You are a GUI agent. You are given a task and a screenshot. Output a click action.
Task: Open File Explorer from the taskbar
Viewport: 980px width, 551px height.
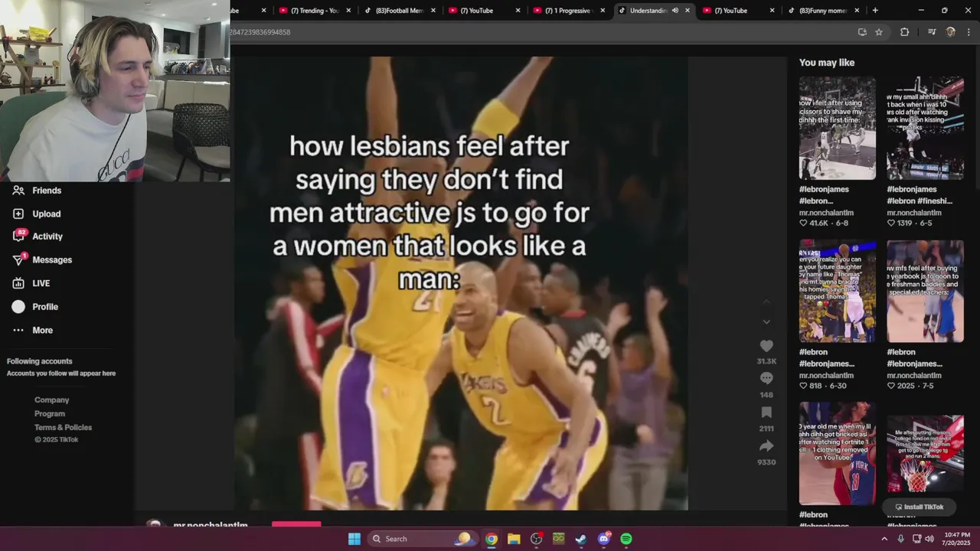point(514,539)
